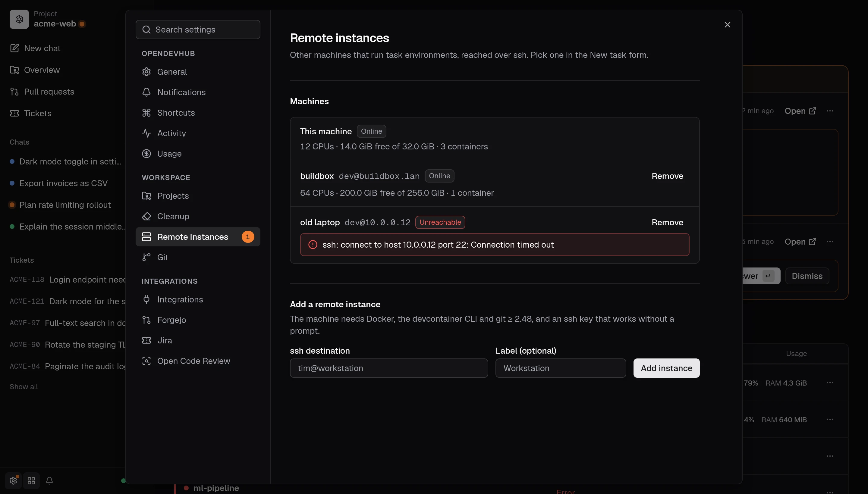Close the settings dialog

pos(727,25)
